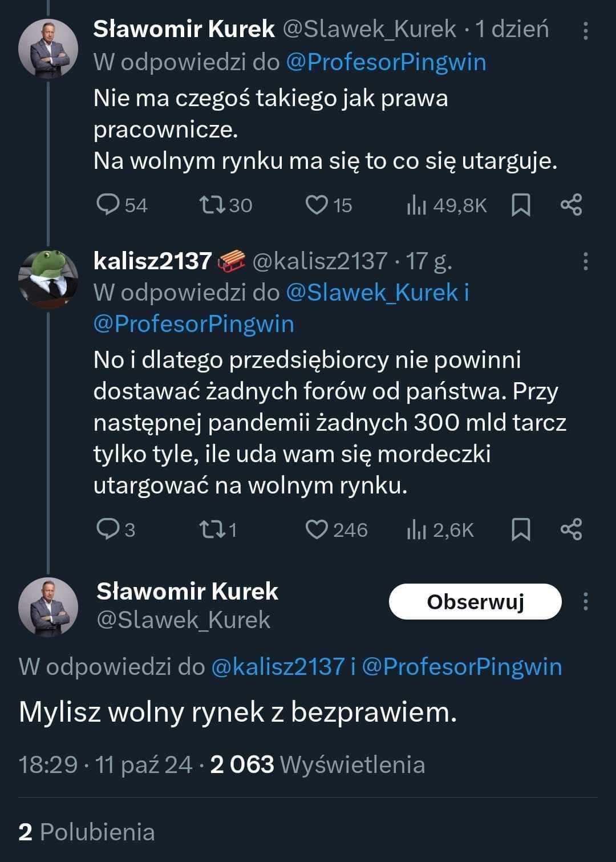This screenshot has height=862, width=616.
Task: Open more options for first tweet
Action: point(585,31)
